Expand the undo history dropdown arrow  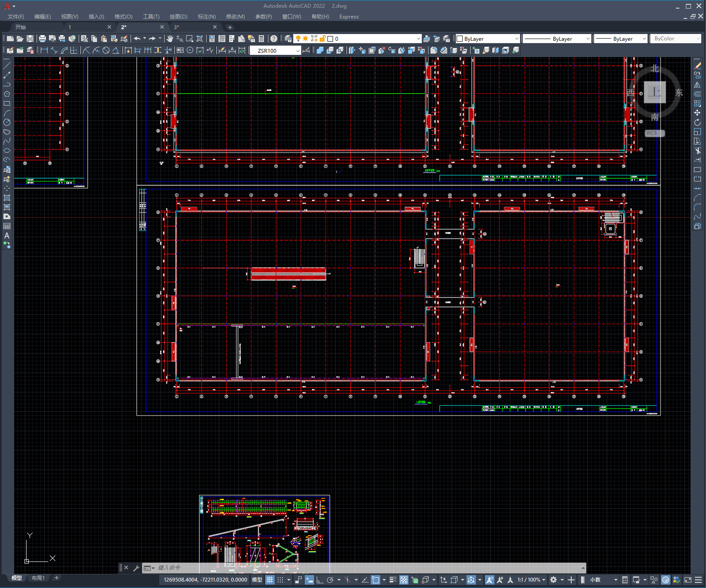pos(145,39)
